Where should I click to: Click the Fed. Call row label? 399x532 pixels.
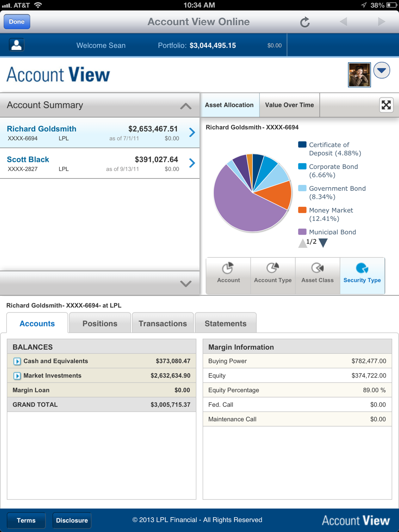tap(221, 405)
